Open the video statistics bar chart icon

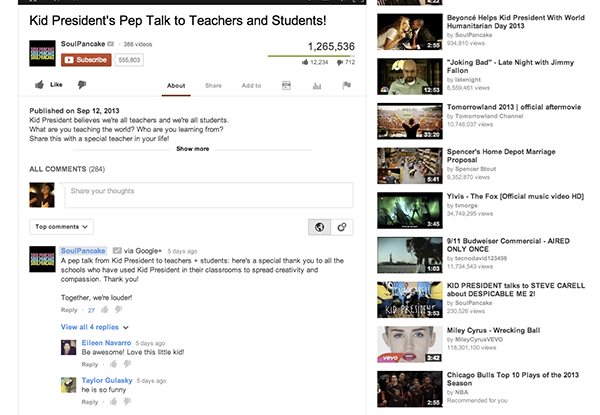pos(317,86)
